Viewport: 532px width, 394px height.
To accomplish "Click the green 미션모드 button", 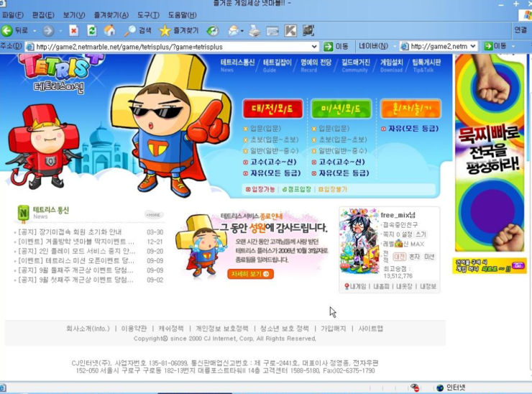I will 341,109.
